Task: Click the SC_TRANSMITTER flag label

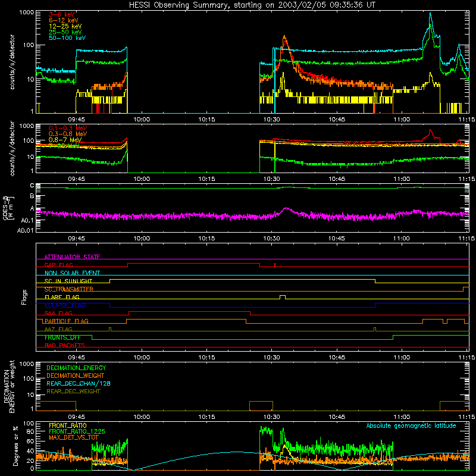Action: coord(68,289)
